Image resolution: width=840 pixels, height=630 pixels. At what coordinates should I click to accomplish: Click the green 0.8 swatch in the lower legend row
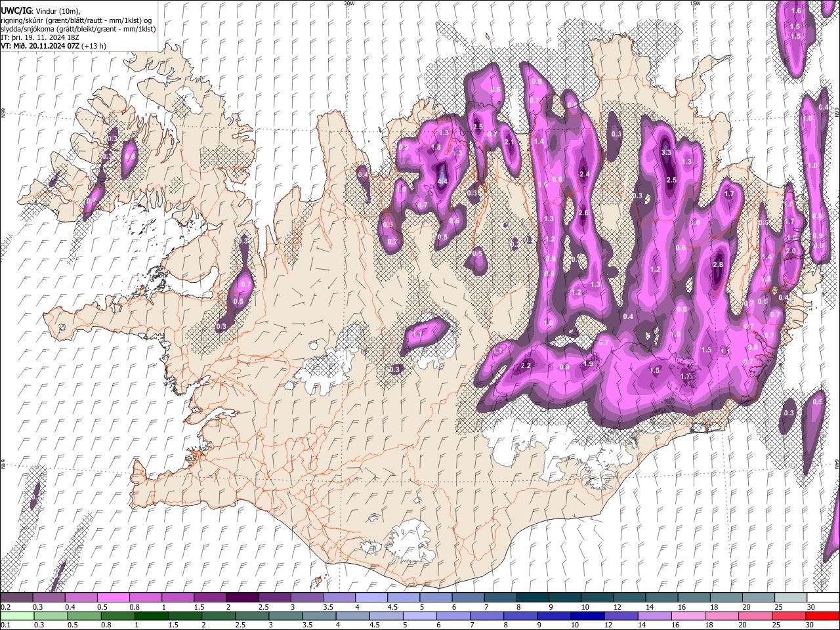coord(117,616)
